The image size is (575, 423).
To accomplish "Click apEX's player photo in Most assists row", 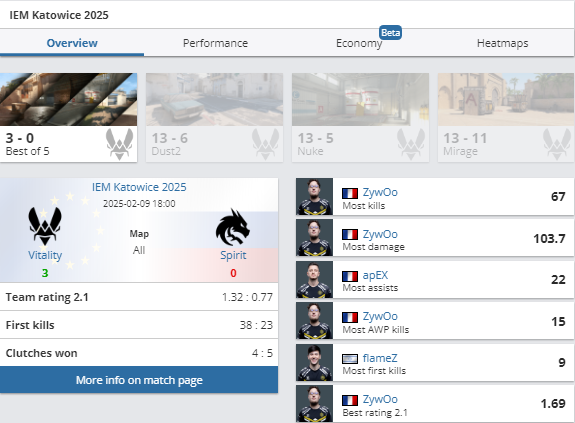I will 314,279.
